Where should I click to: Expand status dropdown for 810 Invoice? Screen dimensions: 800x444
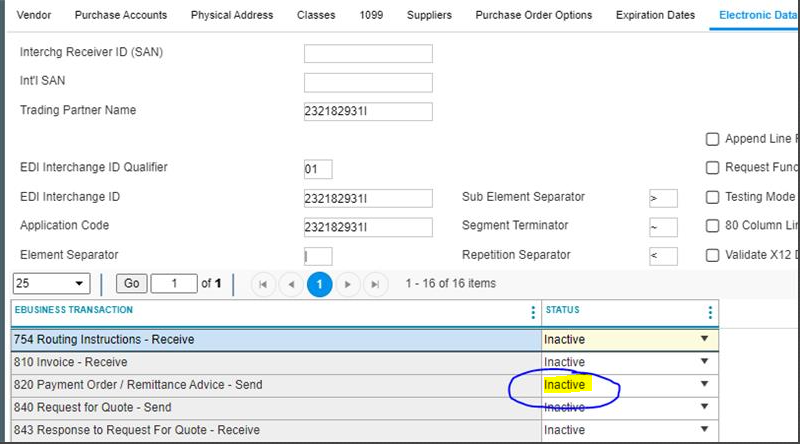pyautogui.click(x=704, y=362)
